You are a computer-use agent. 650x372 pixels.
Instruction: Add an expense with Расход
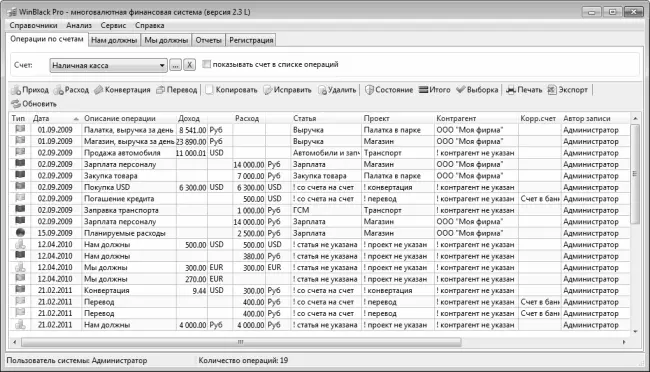[x=72, y=90]
